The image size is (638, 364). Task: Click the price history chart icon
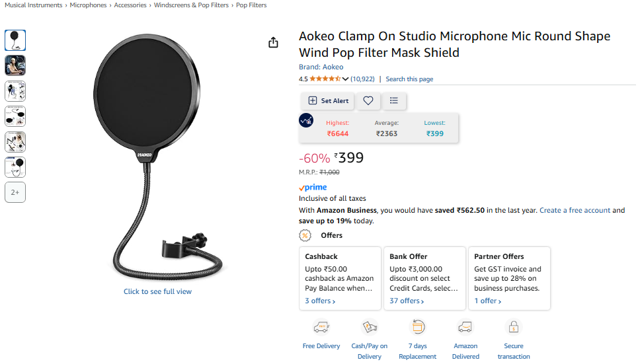tap(306, 120)
